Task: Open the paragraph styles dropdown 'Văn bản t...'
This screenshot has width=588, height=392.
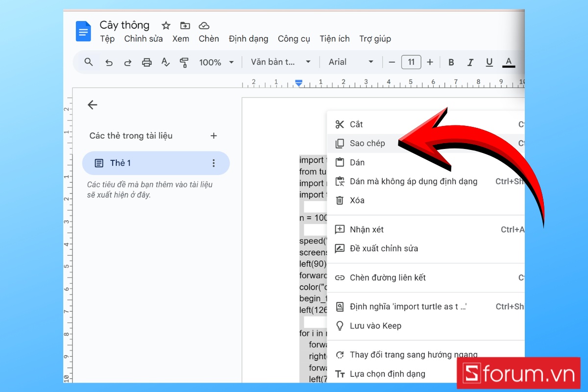Action: (x=280, y=62)
